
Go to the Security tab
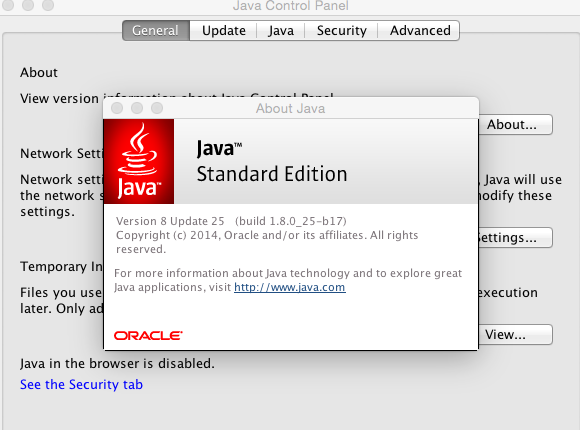[x=341, y=30]
